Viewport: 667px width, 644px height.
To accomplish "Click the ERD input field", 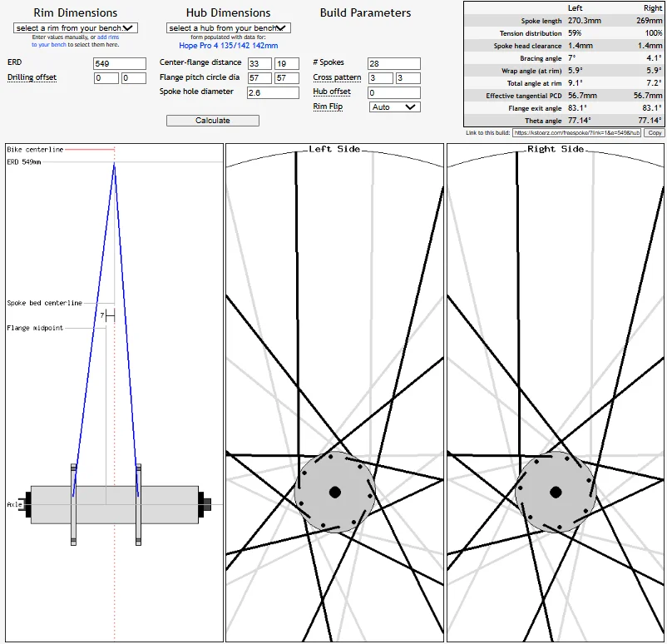I will tap(120, 64).
